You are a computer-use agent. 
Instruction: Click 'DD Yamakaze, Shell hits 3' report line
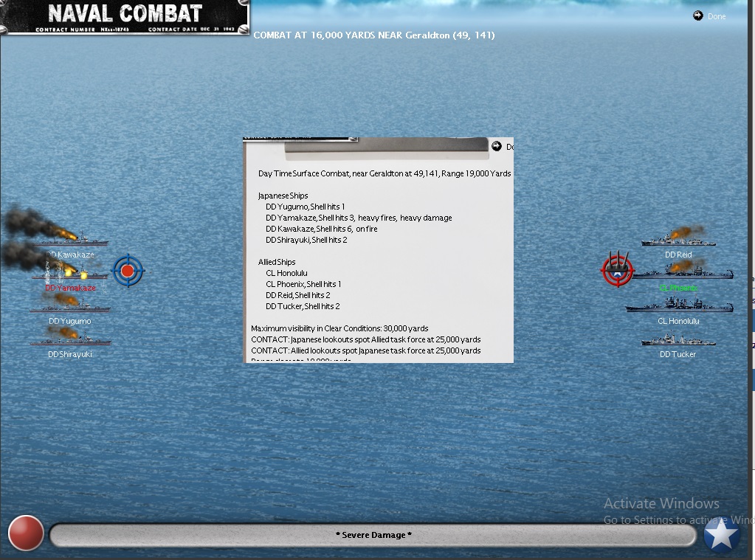click(359, 218)
